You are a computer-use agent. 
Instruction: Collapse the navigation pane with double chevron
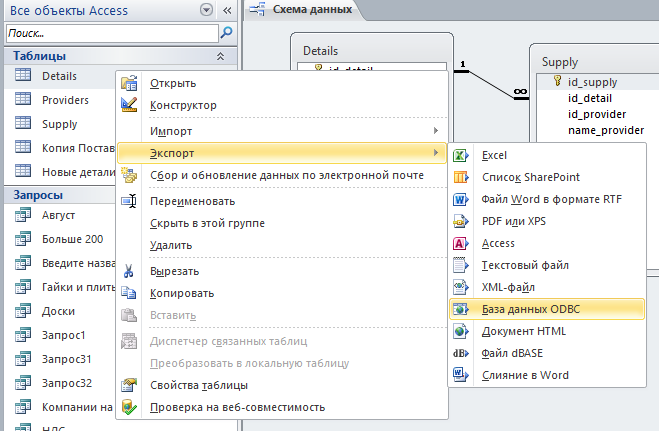pos(227,11)
